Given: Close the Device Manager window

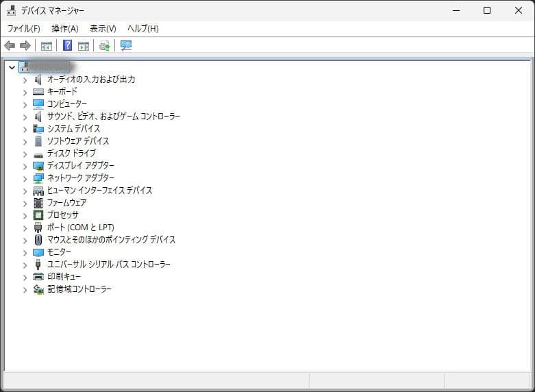Looking at the screenshot, I should pyautogui.click(x=519, y=10).
